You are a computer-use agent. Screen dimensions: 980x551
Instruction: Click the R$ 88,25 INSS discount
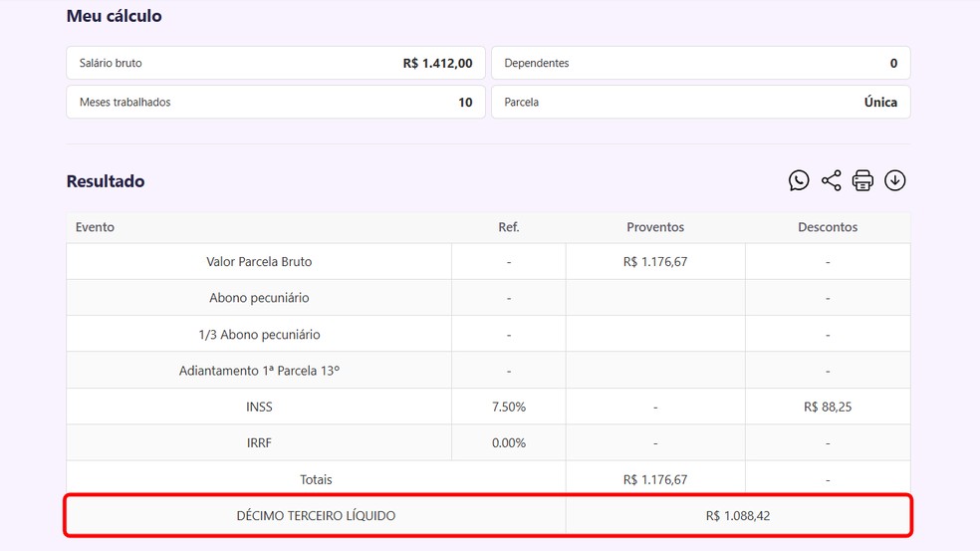pyautogui.click(x=828, y=408)
